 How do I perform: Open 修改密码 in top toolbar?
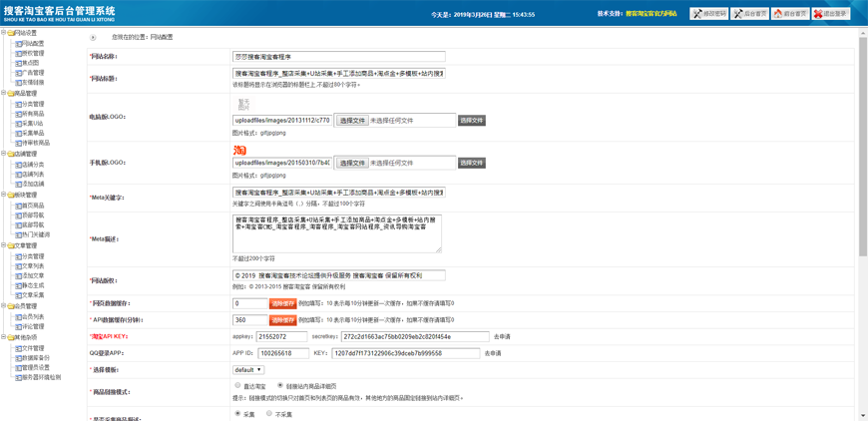point(708,14)
